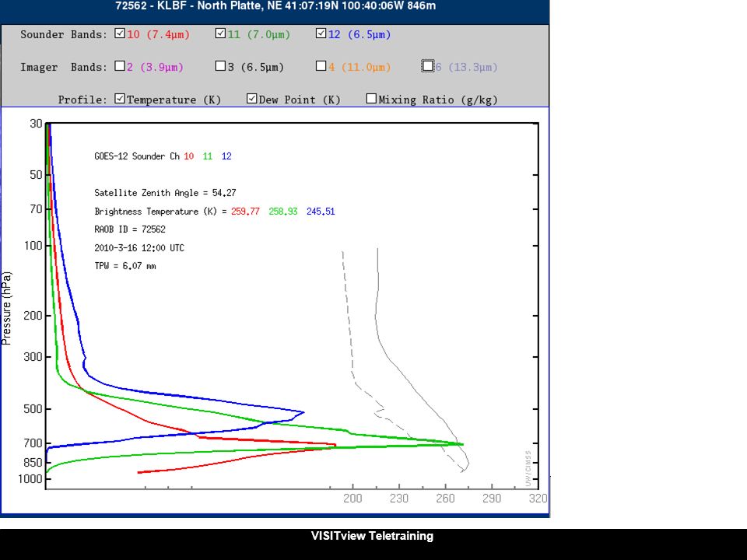The height and width of the screenshot is (560, 747).
Task: Click brightness temperature value 258.93
Action: (283, 211)
